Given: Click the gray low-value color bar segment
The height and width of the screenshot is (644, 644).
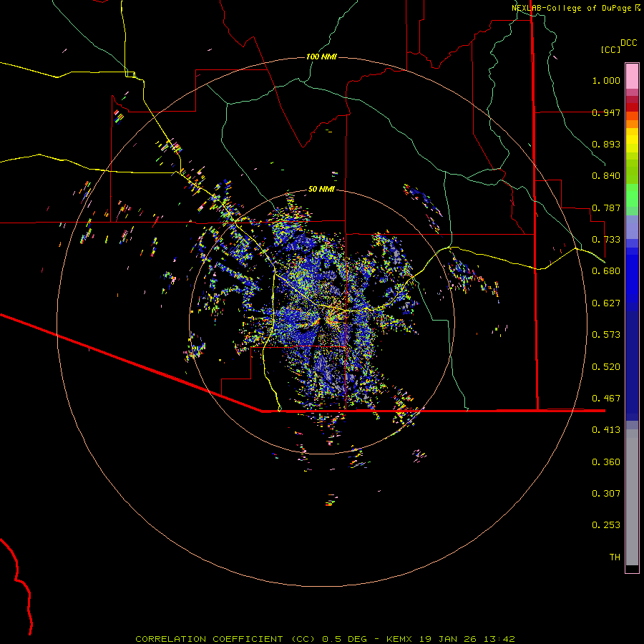Looking at the screenshot, I should 632,497.
